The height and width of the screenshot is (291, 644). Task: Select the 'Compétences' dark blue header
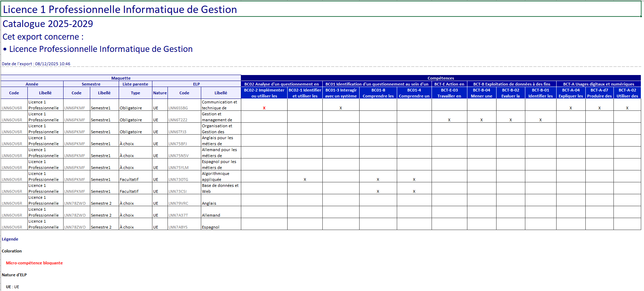[x=441, y=78]
